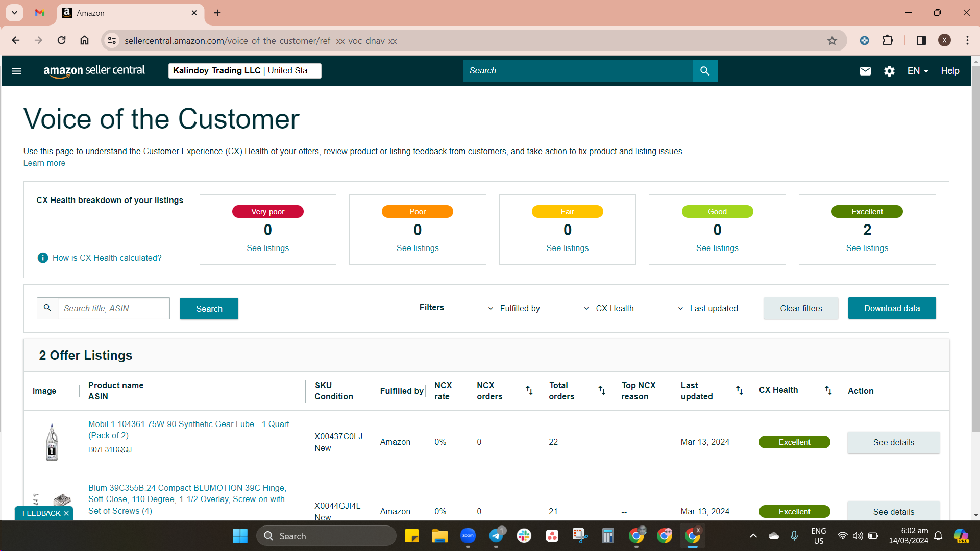This screenshot has width=980, height=551.
Task: Open Slack from the taskbar
Action: 524,536
